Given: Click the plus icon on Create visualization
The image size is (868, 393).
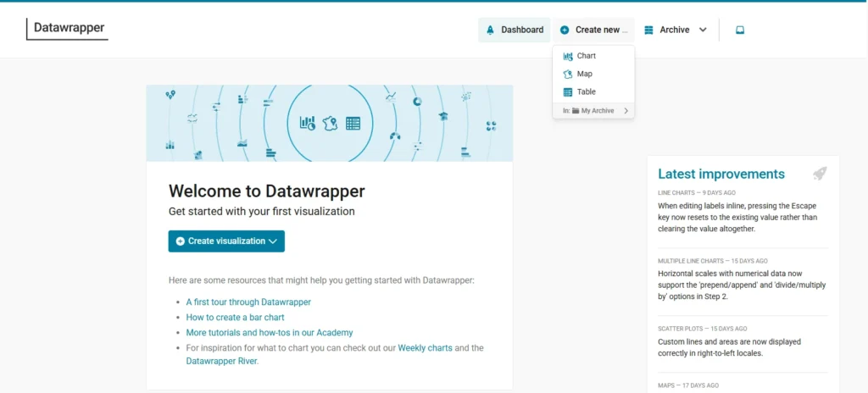Looking at the screenshot, I should (x=180, y=241).
